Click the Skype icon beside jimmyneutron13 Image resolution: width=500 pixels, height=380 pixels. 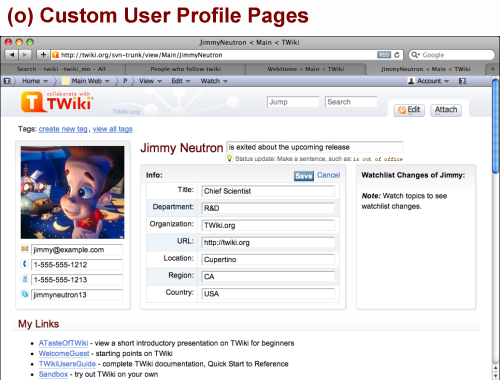tap(25, 294)
